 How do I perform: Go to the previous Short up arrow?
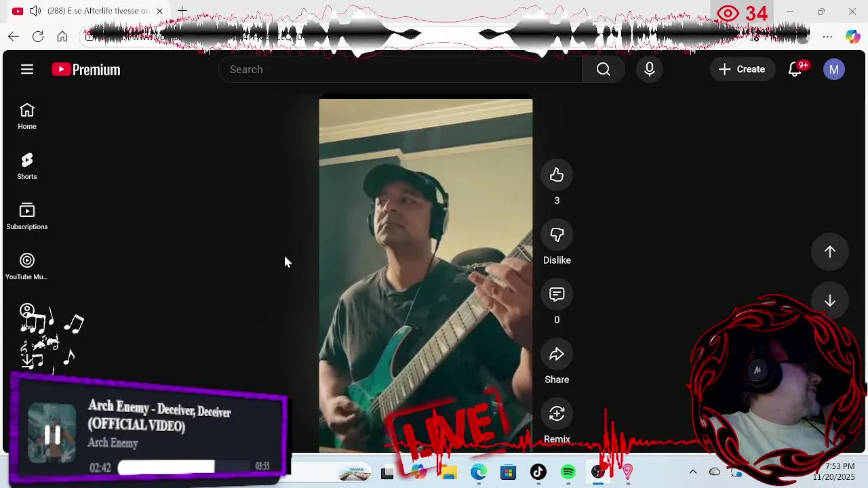click(830, 252)
